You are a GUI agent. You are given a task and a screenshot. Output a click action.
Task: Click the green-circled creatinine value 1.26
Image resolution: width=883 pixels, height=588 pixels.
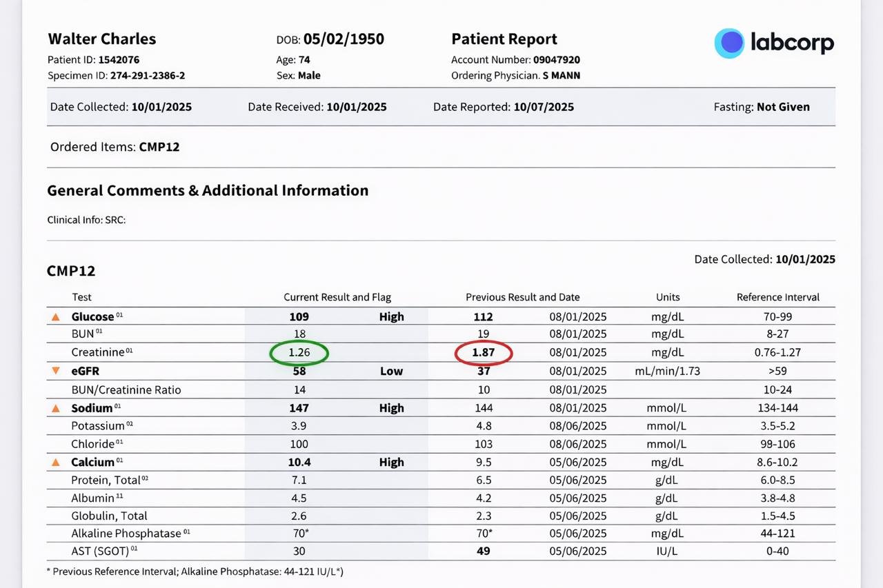click(299, 353)
